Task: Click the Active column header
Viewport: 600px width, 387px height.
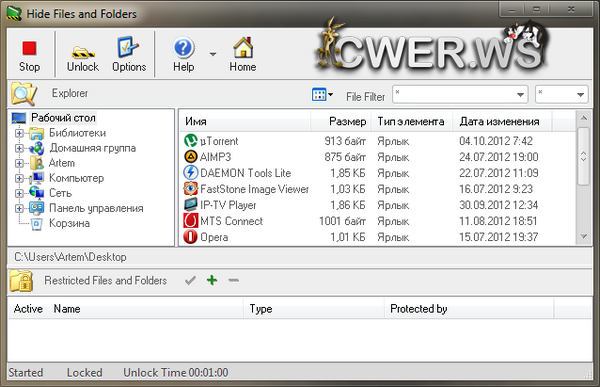Action: [28, 309]
